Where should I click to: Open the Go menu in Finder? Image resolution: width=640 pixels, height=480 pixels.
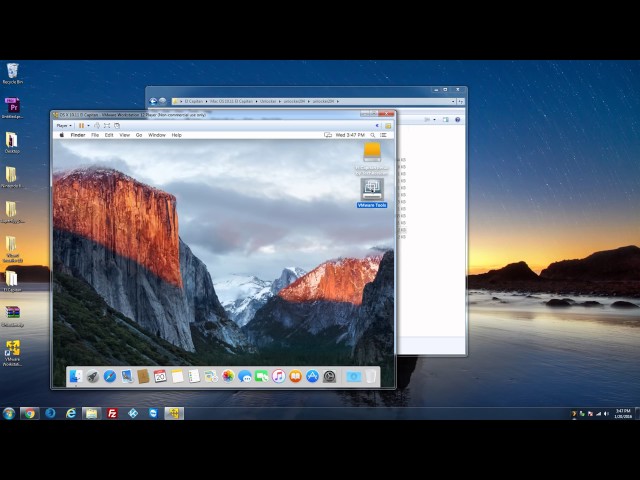pyautogui.click(x=139, y=135)
